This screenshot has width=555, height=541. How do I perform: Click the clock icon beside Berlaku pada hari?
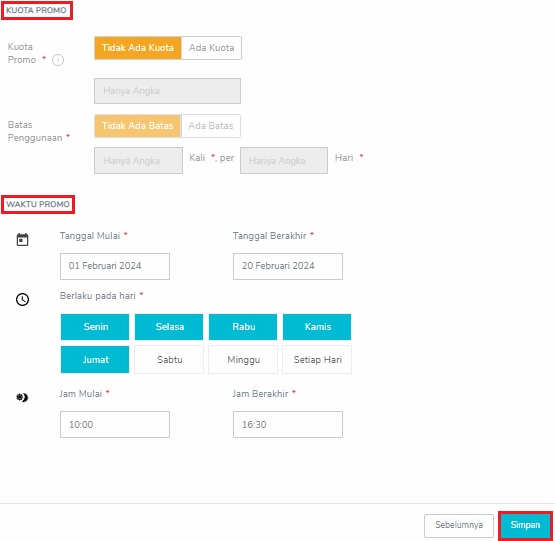pos(23,300)
